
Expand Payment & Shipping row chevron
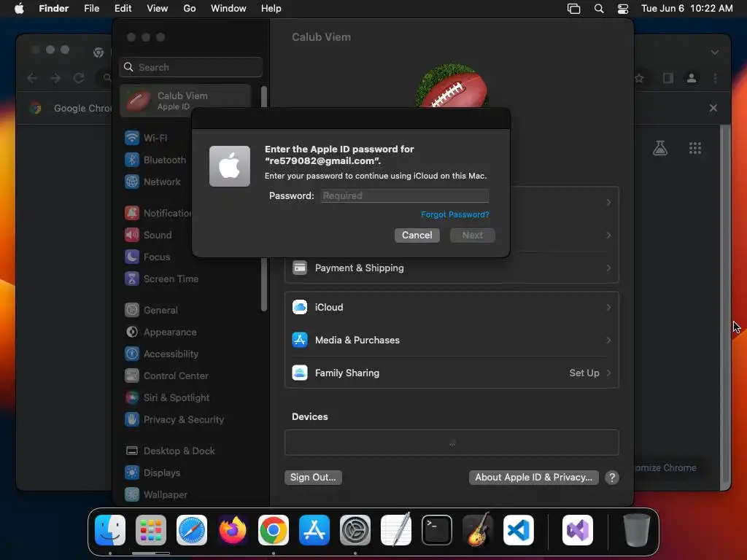[608, 268]
